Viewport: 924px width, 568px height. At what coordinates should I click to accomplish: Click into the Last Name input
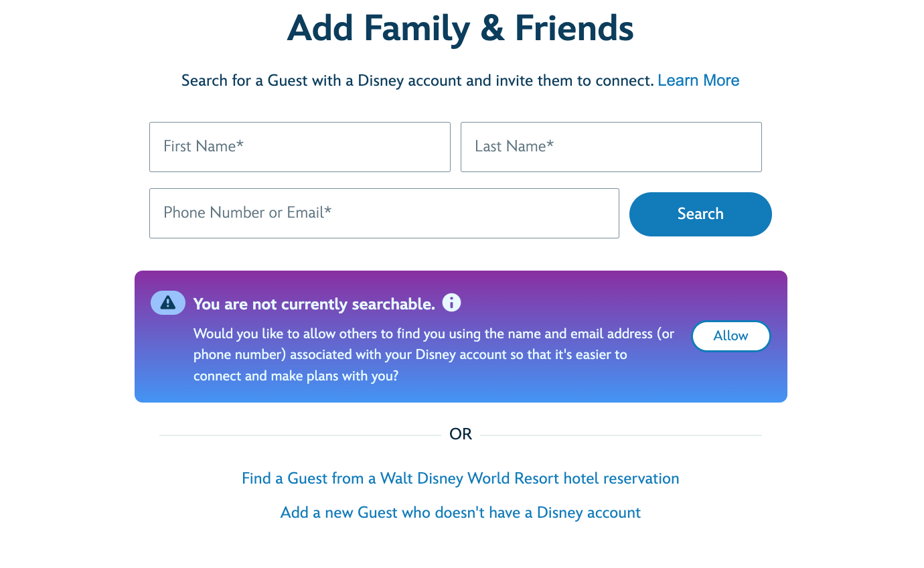coord(611,147)
